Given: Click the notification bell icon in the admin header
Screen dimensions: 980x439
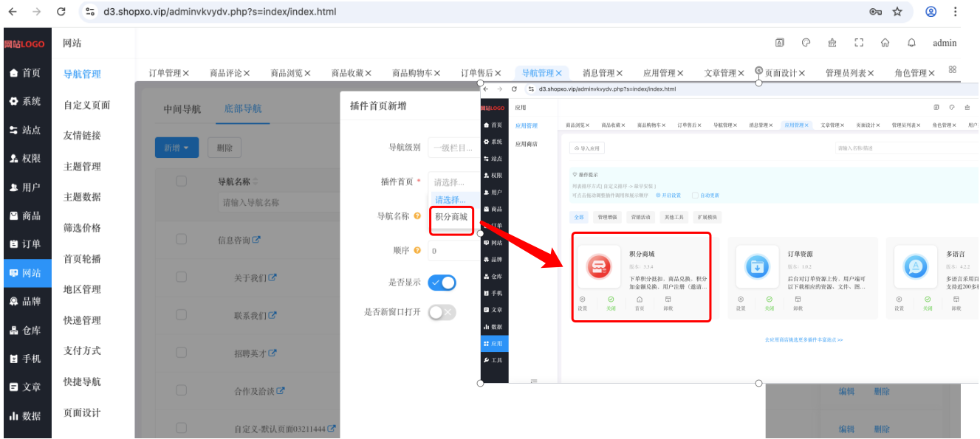Looking at the screenshot, I should pos(911,43).
